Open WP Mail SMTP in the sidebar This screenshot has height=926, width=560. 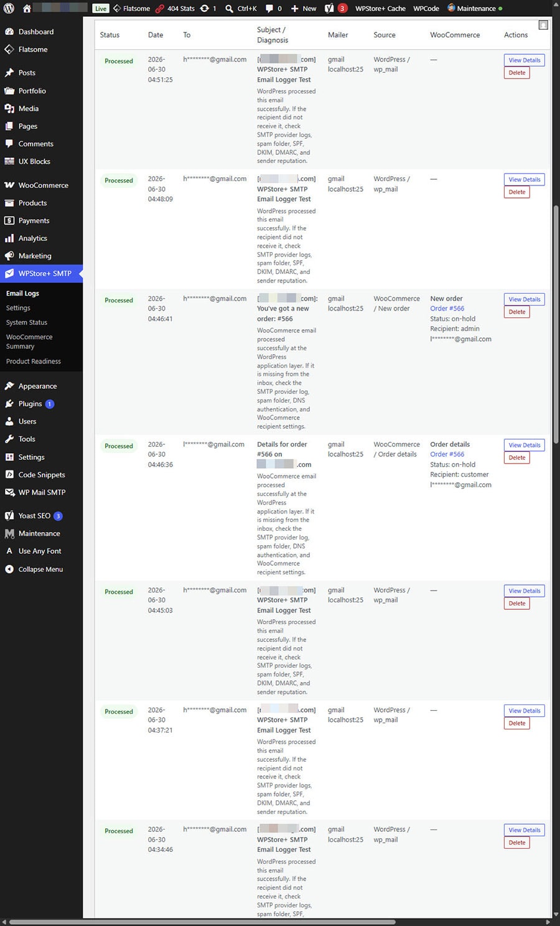(x=41, y=492)
